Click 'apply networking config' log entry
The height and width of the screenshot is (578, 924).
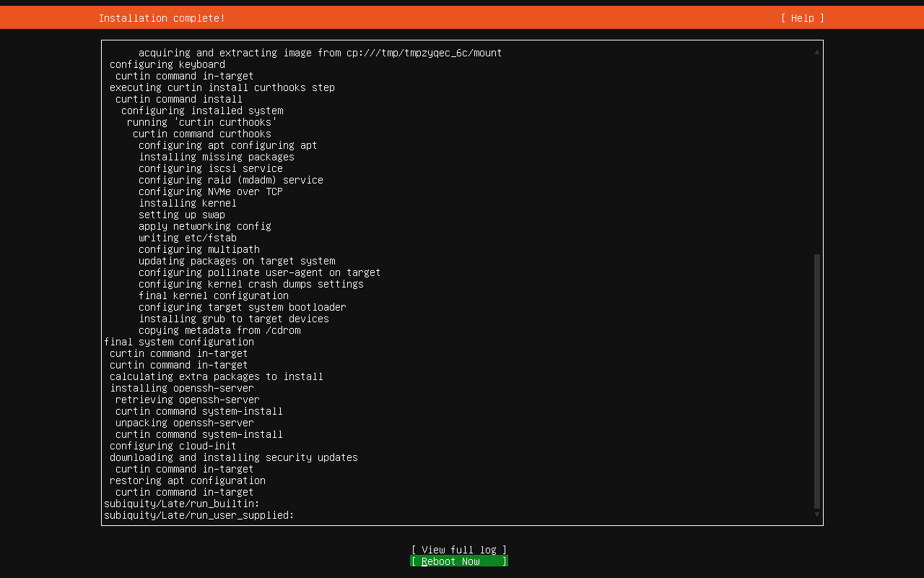tap(205, 226)
